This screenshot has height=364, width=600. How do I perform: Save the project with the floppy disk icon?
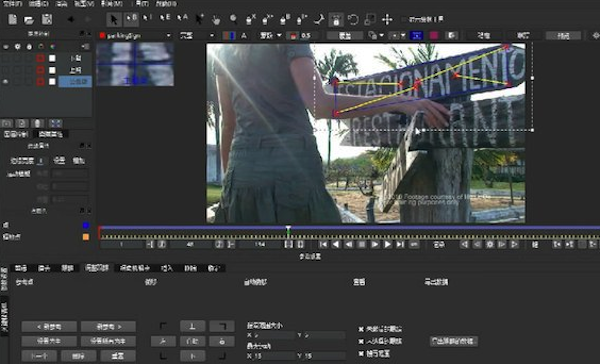click(47, 20)
